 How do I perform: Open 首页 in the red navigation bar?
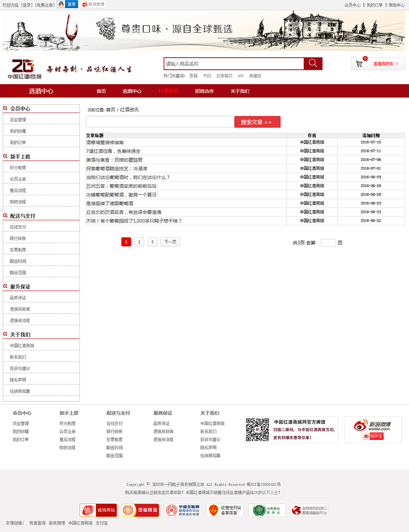point(101,91)
